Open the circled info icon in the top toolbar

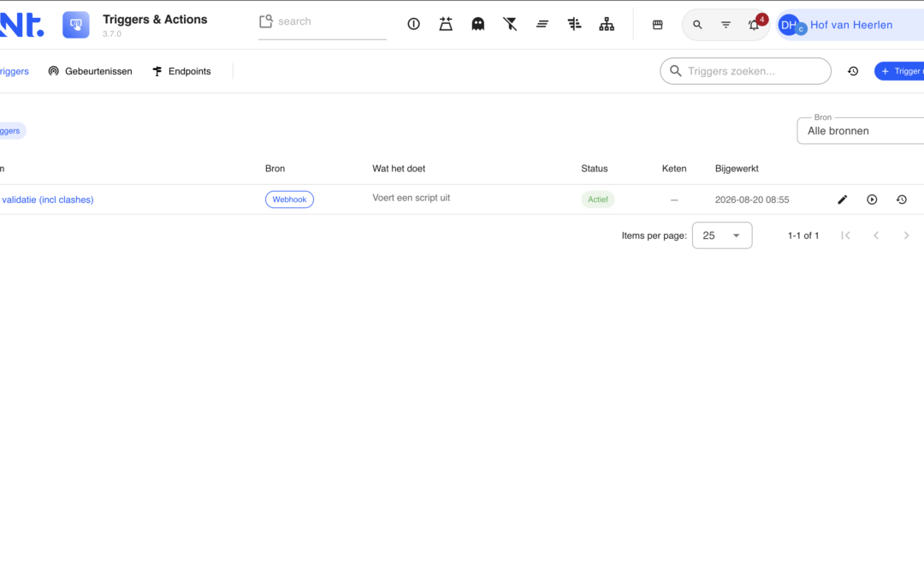pos(414,24)
